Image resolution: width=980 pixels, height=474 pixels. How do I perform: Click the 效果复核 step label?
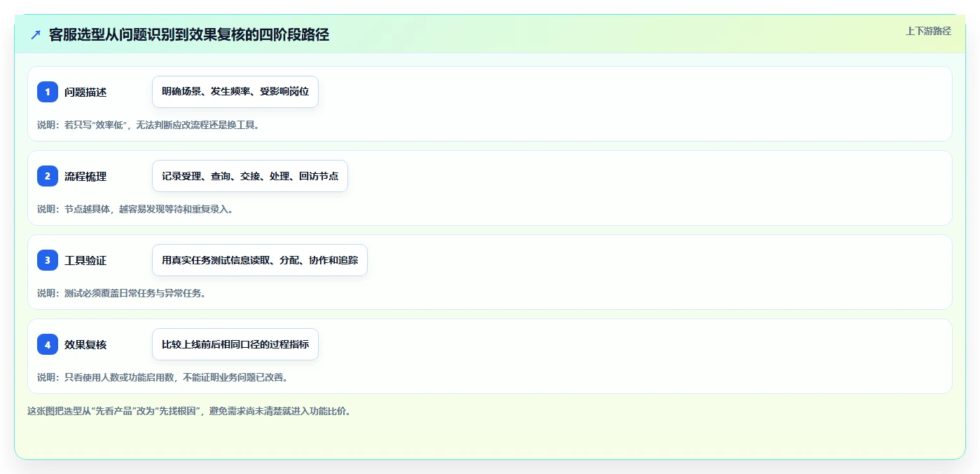85,344
